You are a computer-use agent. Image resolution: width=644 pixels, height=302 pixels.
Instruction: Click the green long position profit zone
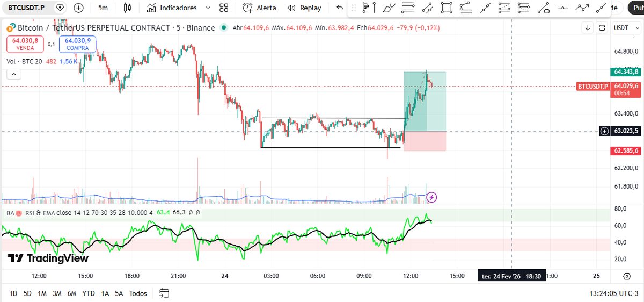425,102
